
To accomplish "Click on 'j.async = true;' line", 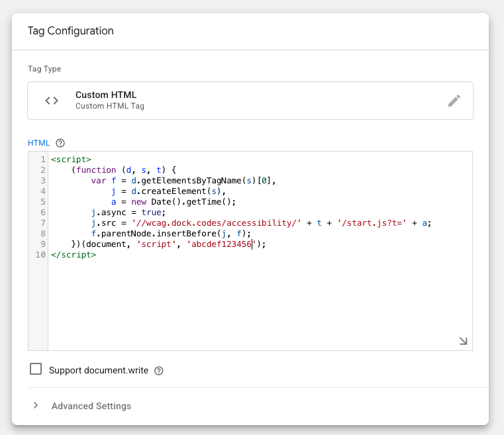I will (128, 213).
